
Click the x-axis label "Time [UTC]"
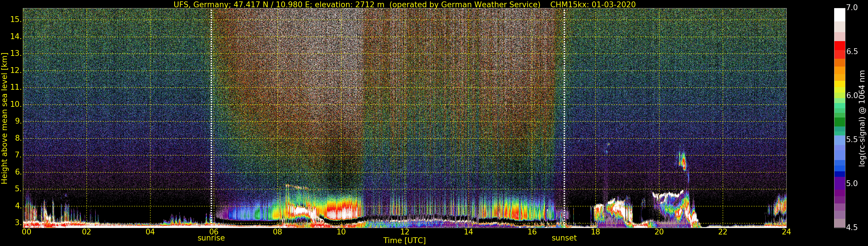click(404, 241)
